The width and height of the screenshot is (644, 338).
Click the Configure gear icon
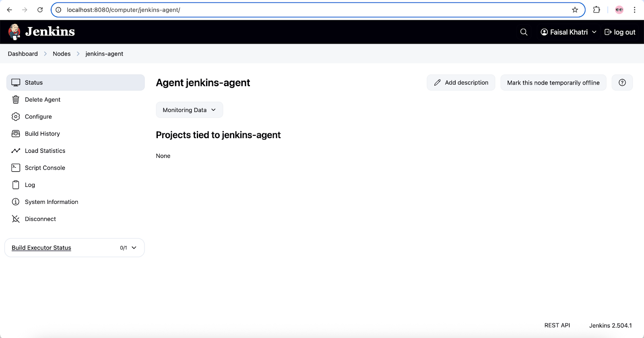pos(16,116)
